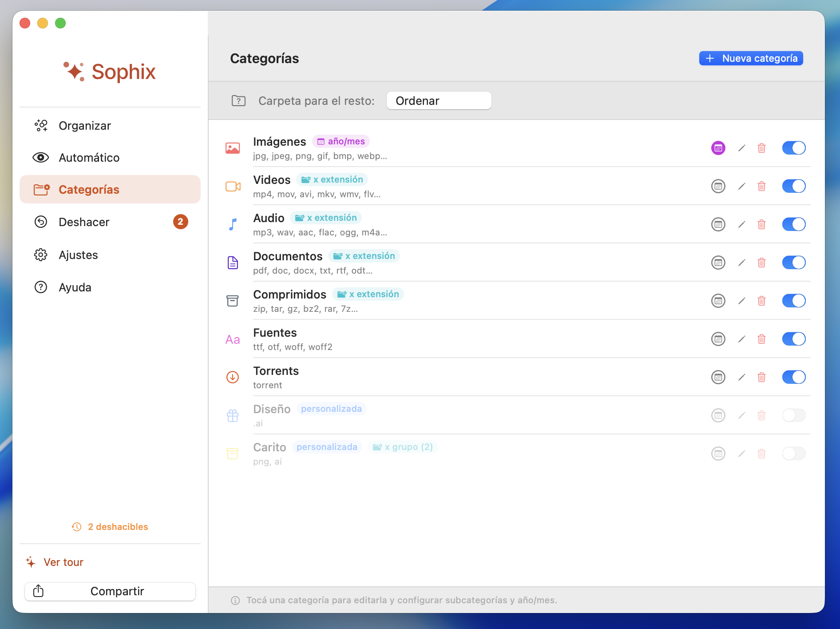The image size is (840, 629).
Task: Delete the Comprimidos category trash icon
Action: pyautogui.click(x=761, y=301)
